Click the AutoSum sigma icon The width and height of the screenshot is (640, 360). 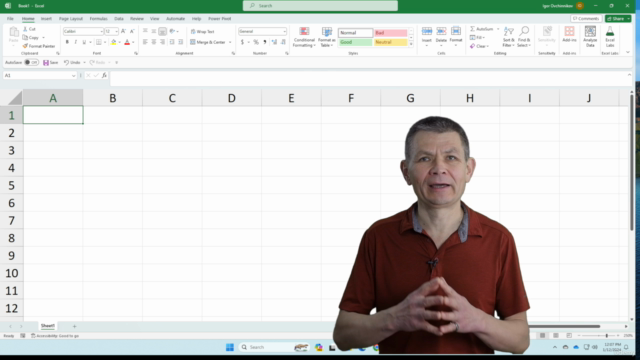coord(472,29)
